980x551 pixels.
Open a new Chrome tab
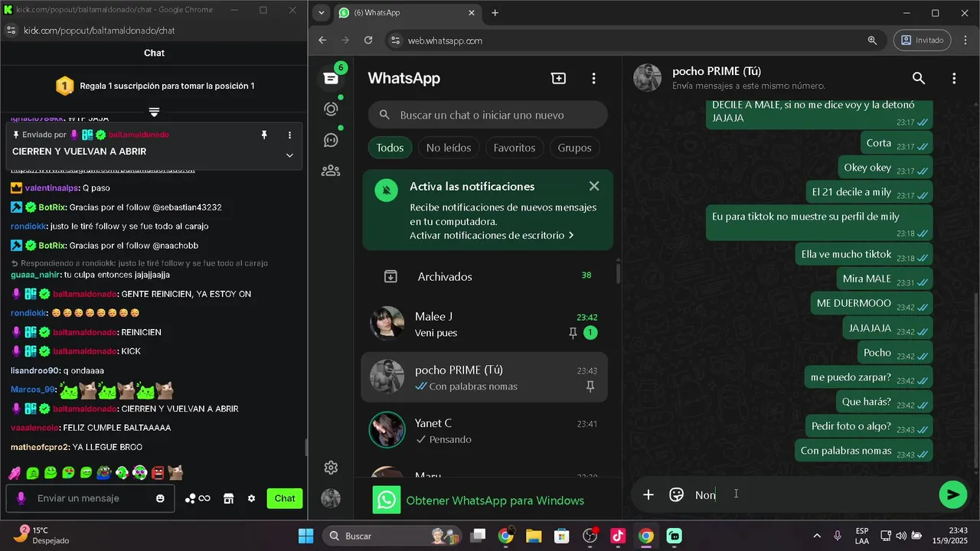point(495,12)
